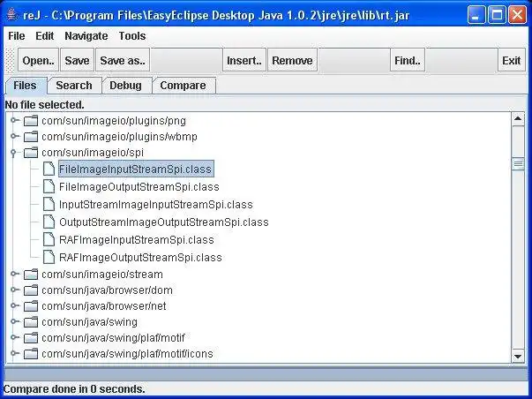
Task: Click file icon of InputStreamImageInputStreamSpi.class
Action: [49, 204]
